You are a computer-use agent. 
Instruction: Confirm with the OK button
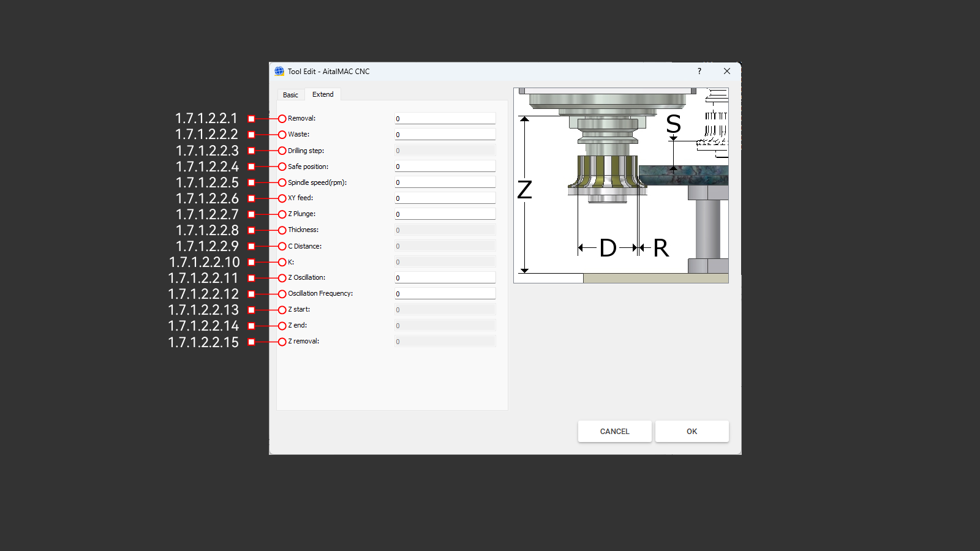coord(692,431)
